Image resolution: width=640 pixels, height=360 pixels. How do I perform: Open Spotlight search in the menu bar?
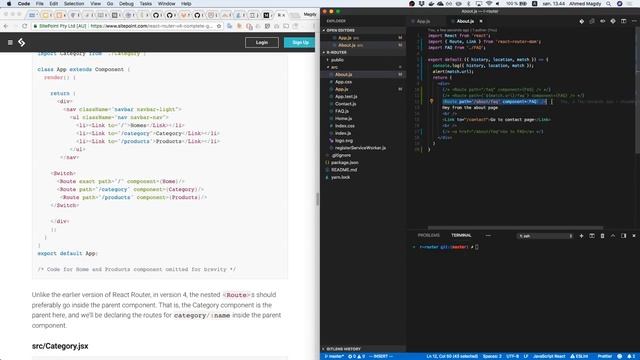[608, 4]
